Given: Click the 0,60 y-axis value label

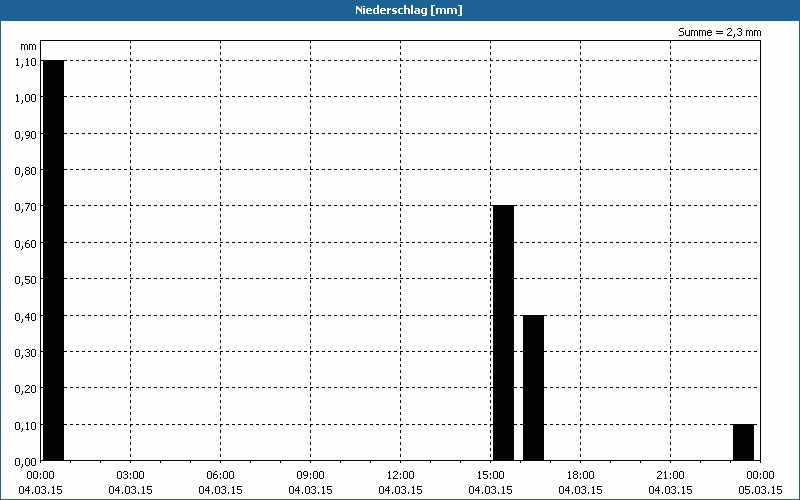Looking at the screenshot, I should (26, 244).
